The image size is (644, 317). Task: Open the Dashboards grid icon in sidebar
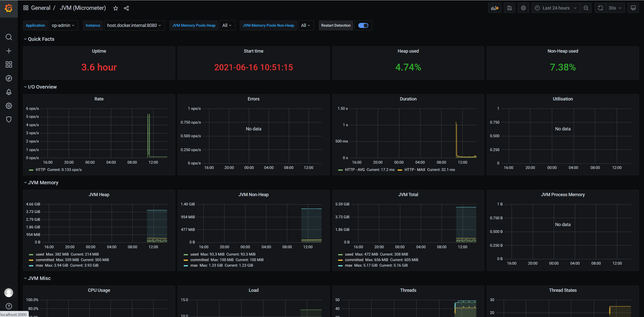[9, 64]
